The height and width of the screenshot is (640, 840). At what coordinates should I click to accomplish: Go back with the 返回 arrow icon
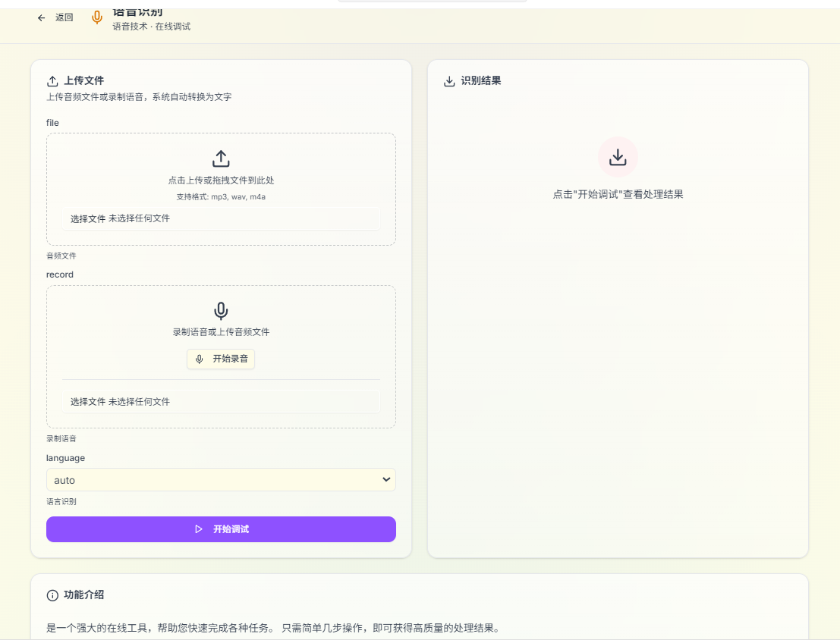(x=41, y=17)
